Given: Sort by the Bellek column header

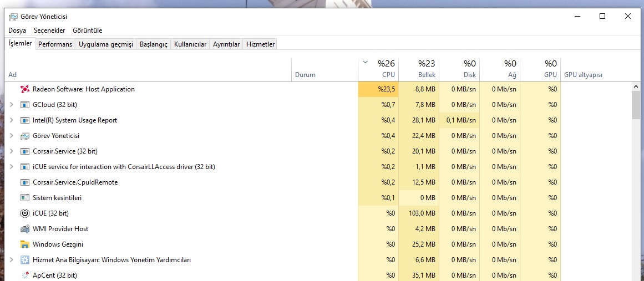Looking at the screenshot, I should click(x=419, y=69).
